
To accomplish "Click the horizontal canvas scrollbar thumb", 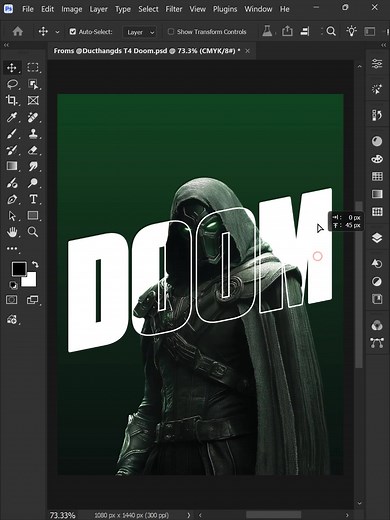I will pos(273,515).
